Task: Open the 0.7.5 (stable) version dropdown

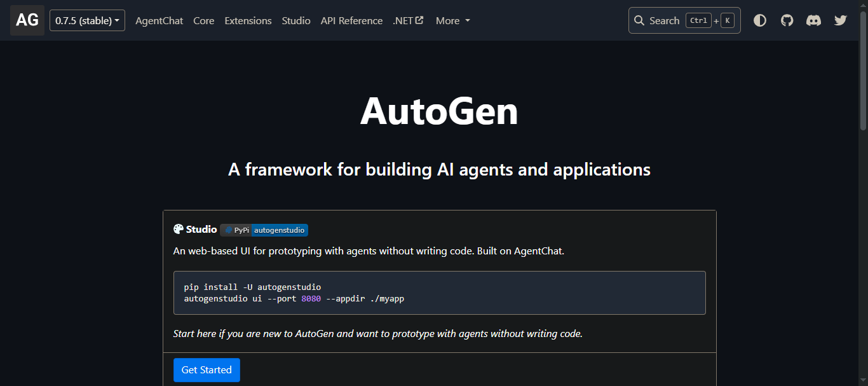Action: coord(87,20)
